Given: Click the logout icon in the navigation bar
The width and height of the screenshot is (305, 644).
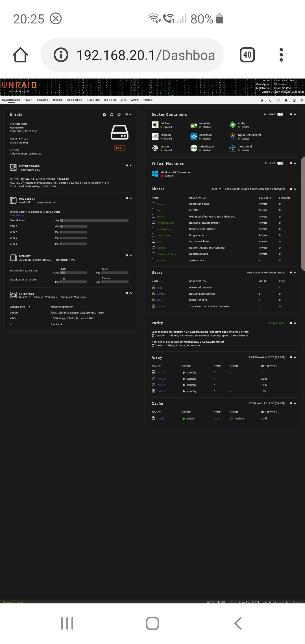Looking at the screenshot, I should (262, 100).
